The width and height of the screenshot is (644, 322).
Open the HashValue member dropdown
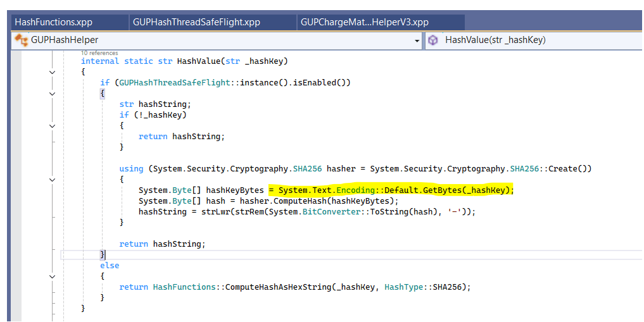tap(538, 40)
